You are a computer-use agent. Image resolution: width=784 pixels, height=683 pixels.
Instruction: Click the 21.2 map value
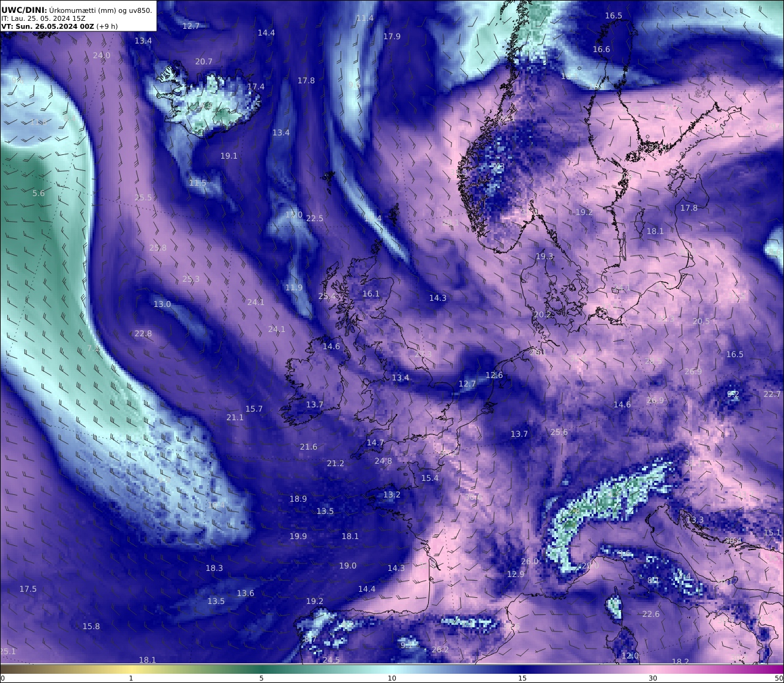(336, 463)
